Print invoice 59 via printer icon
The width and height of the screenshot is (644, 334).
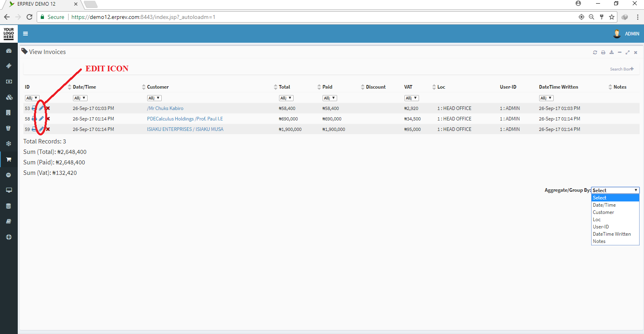pos(34,129)
